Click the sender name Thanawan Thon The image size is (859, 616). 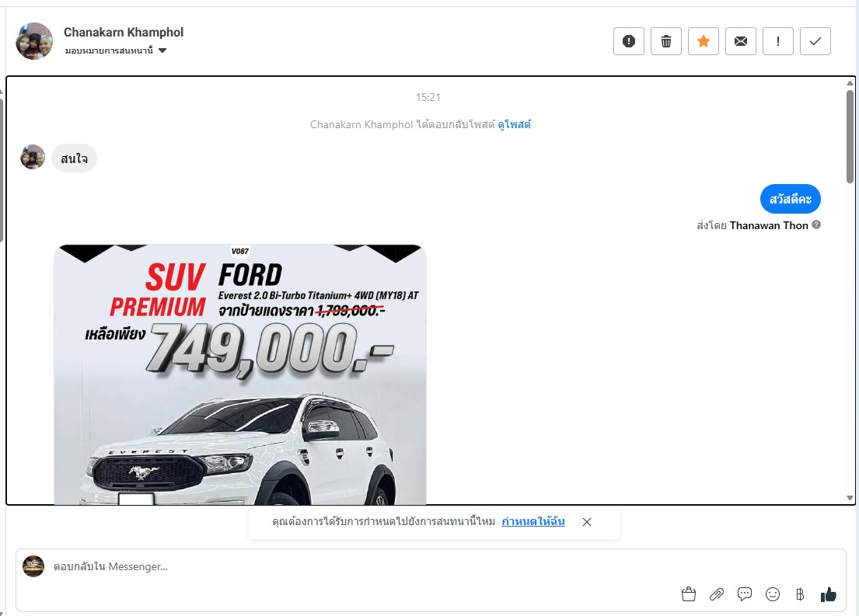point(769,225)
